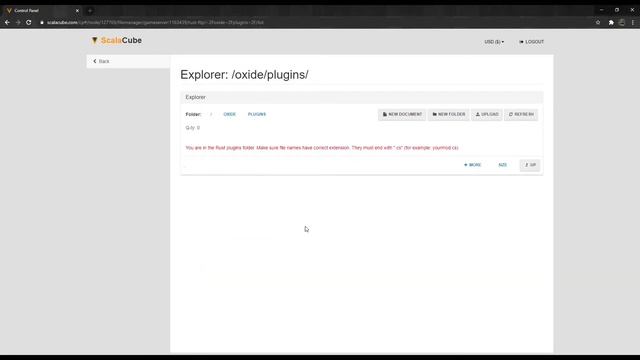Navigate to the OXIDE breadcrumb folder
640x360 pixels.
tap(229, 114)
